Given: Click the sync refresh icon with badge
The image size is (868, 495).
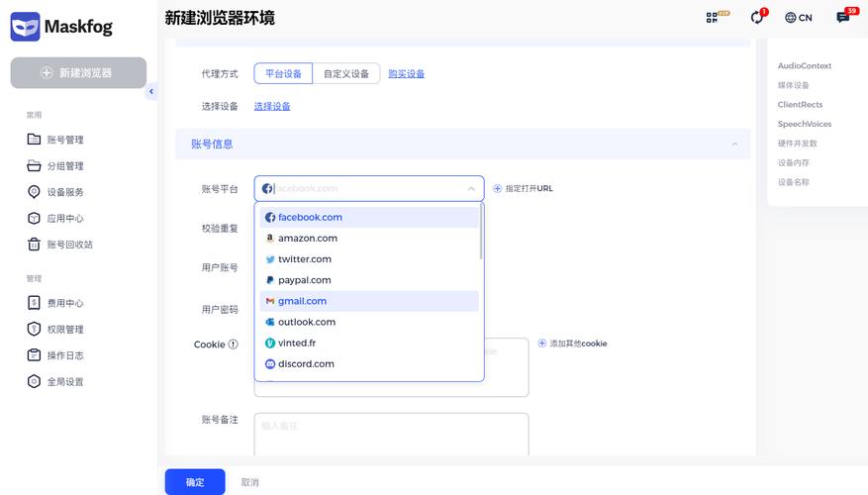Looking at the screenshot, I should (758, 17).
